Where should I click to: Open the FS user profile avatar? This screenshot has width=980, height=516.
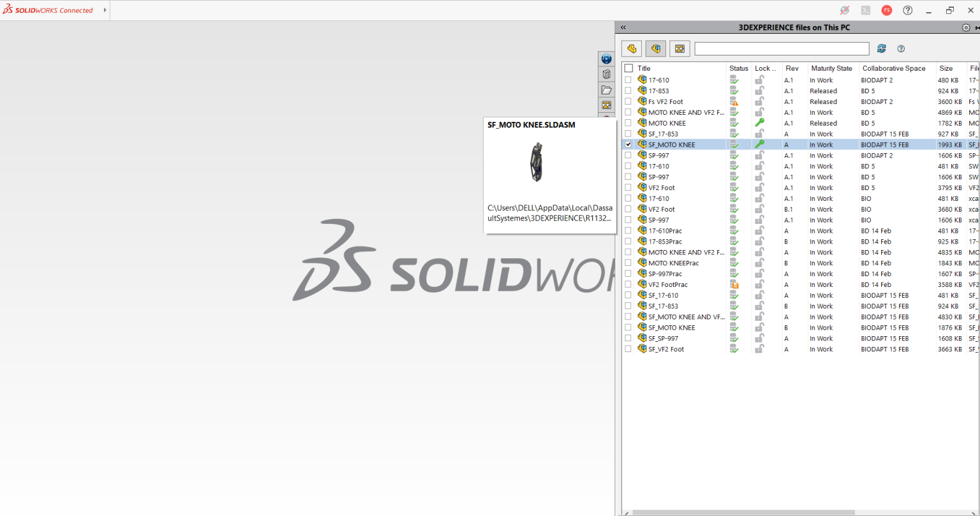tap(887, 10)
